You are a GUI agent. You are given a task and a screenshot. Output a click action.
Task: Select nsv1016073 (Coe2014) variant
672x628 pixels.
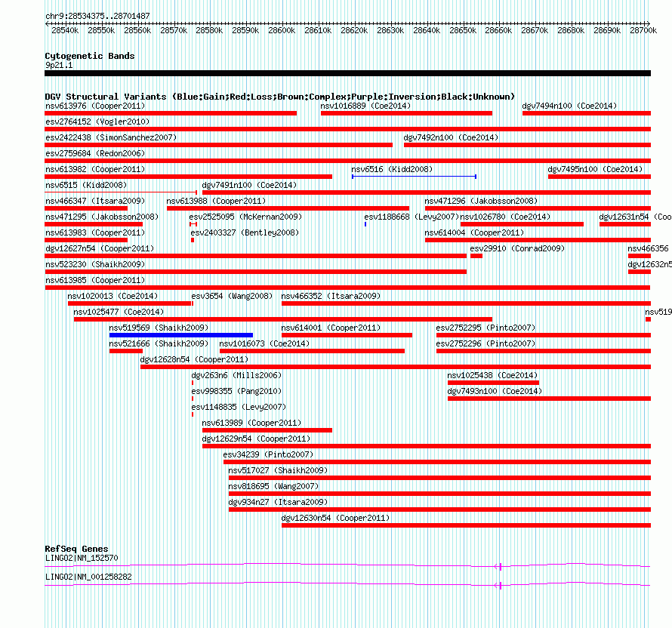pos(312,351)
